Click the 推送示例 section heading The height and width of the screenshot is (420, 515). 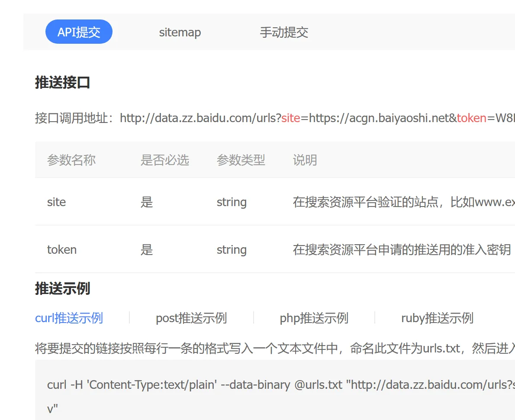(x=62, y=288)
